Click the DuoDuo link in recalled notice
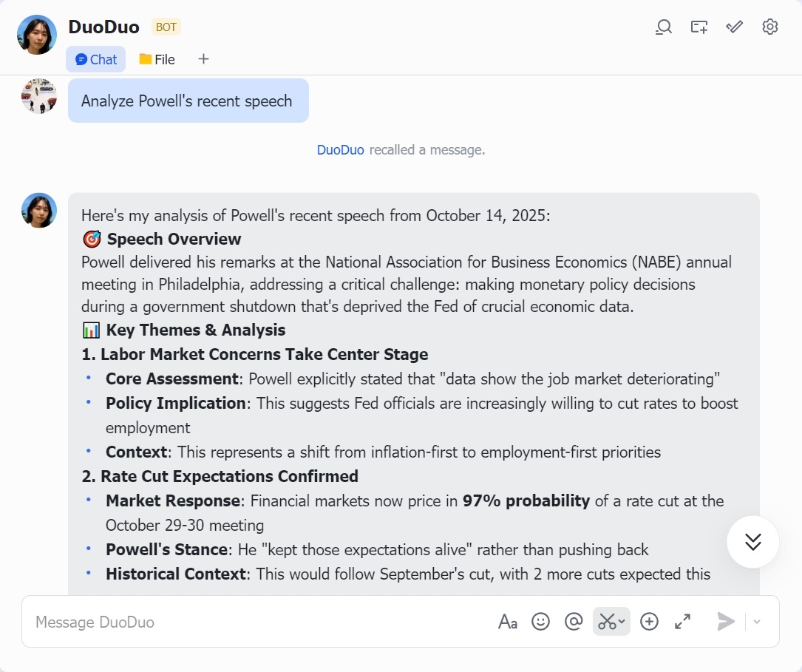Image resolution: width=802 pixels, height=672 pixels. click(x=340, y=150)
